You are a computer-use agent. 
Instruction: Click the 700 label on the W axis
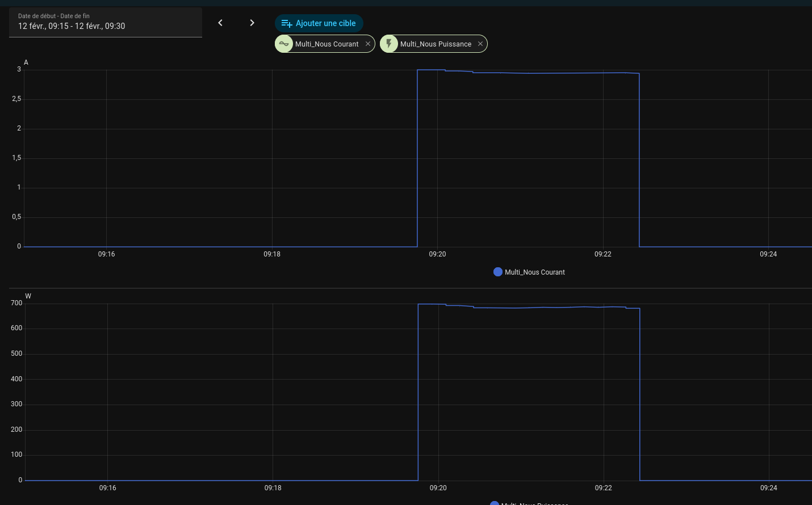point(16,303)
